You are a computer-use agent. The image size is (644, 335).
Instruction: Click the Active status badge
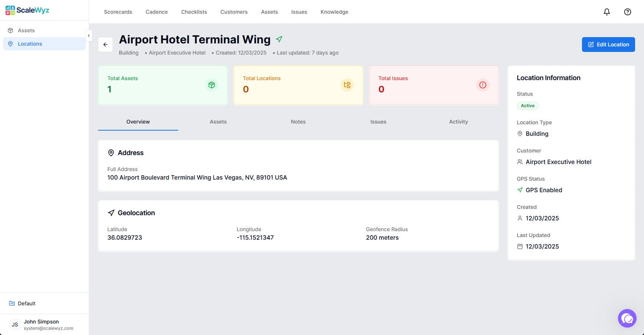(527, 106)
